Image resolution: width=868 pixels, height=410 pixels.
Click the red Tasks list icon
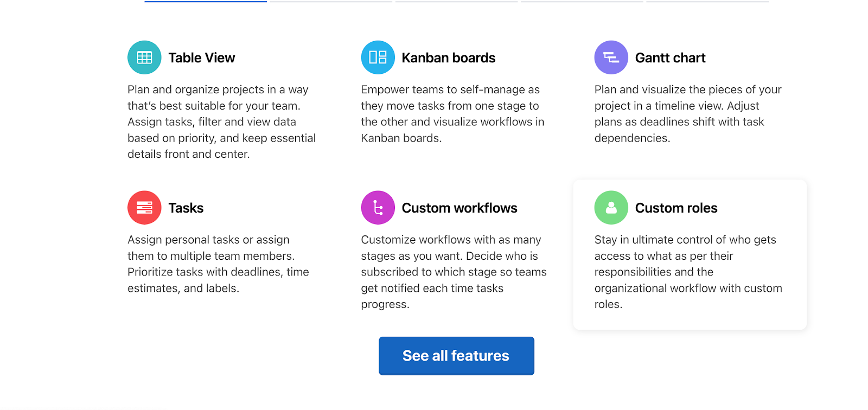(x=144, y=208)
